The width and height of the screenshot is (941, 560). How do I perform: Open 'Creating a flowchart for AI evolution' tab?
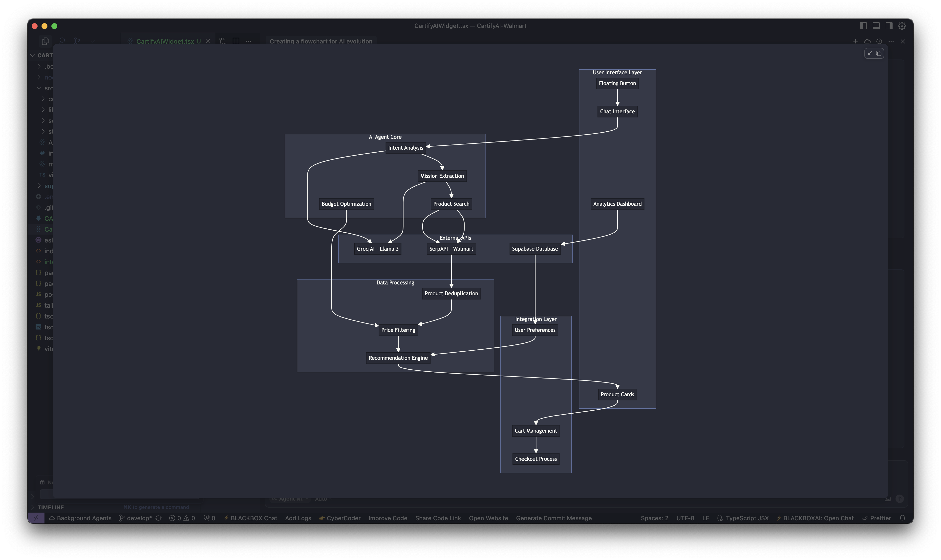coord(321,41)
